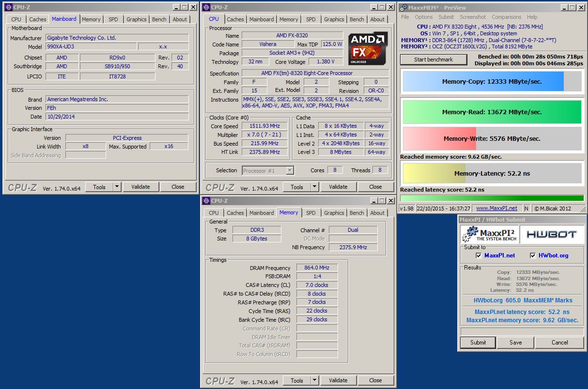Click Close button in Memory window
588x389 pixels.
point(375,380)
